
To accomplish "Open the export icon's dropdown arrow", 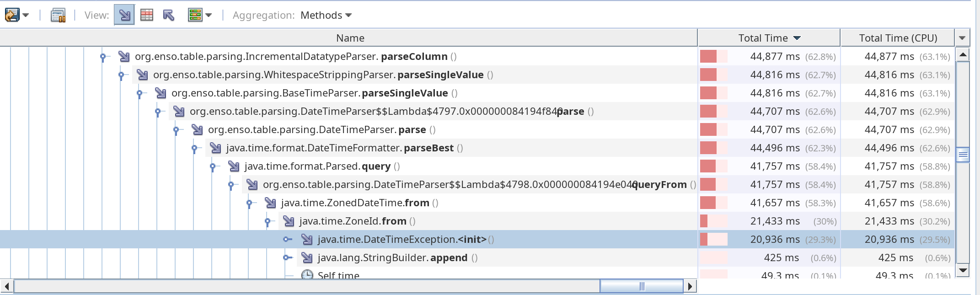I will 26,15.
